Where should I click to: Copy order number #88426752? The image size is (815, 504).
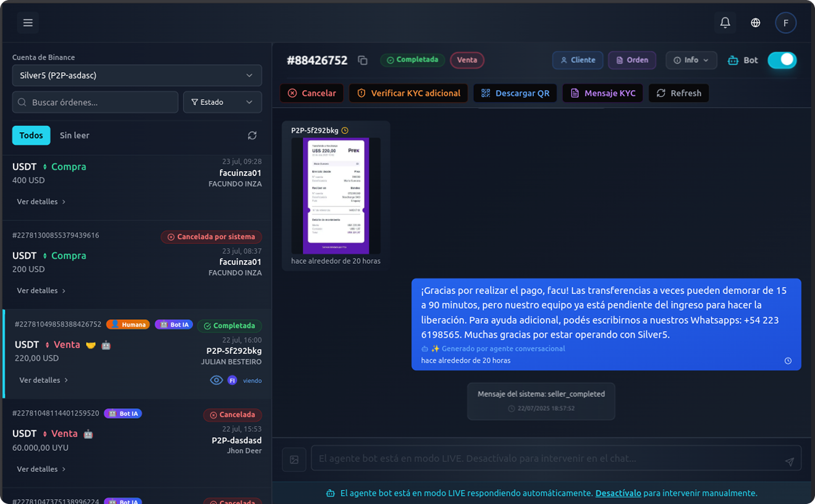[x=363, y=61]
